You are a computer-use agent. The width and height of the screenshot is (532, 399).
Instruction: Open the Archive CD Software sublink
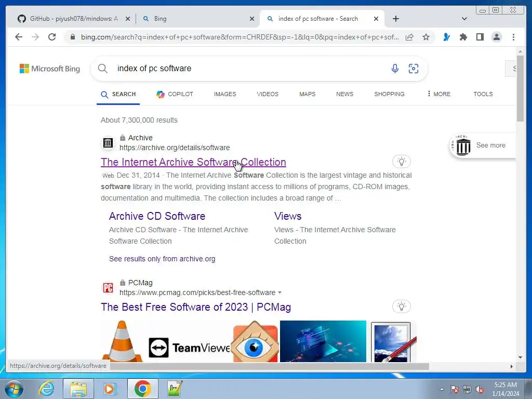pyautogui.click(x=157, y=216)
